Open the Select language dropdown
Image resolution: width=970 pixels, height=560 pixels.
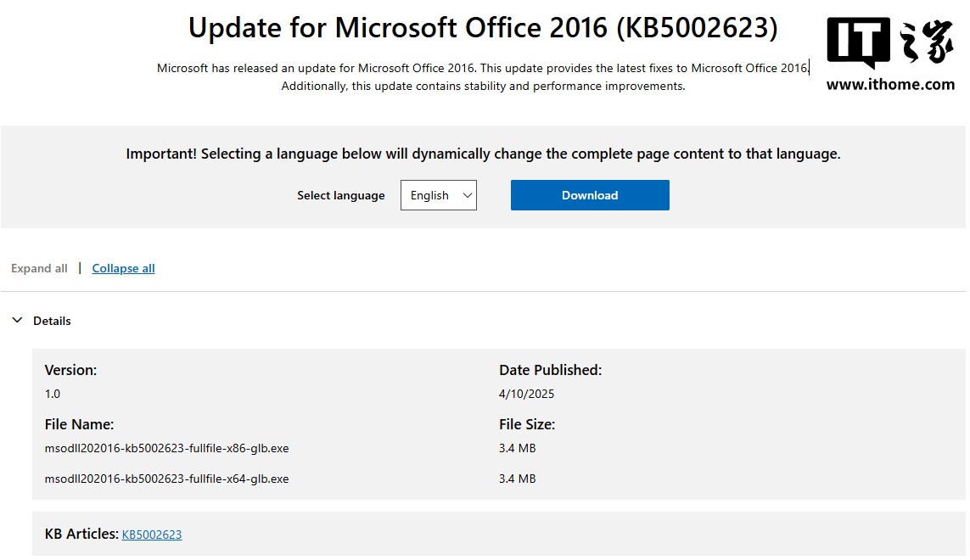point(439,195)
